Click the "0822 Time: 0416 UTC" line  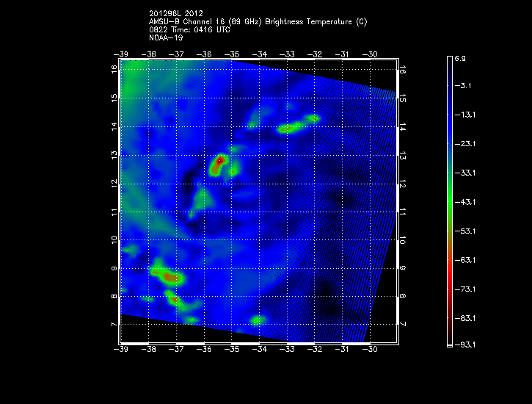(x=189, y=30)
